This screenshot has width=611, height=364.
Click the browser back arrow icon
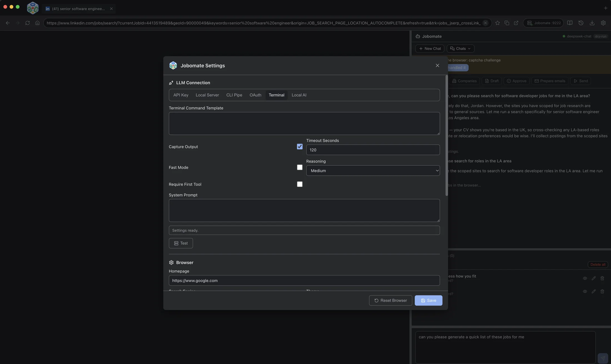point(8,23)
